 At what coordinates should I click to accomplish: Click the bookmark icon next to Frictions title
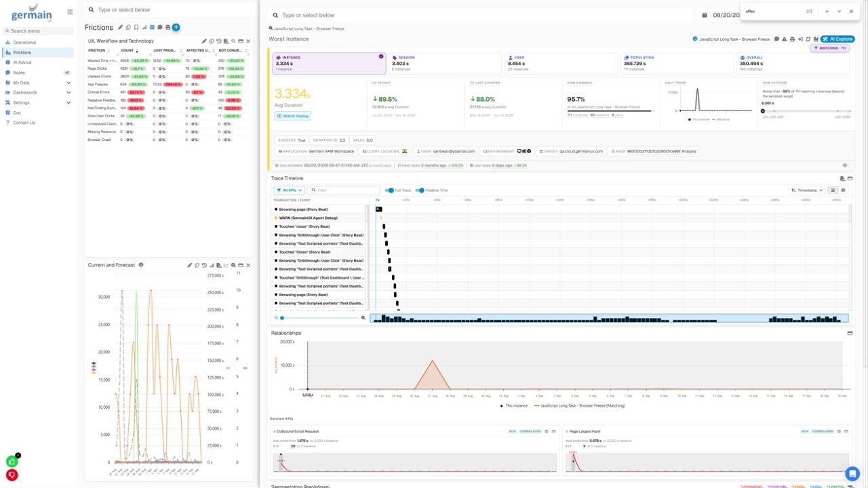point(136,27)
